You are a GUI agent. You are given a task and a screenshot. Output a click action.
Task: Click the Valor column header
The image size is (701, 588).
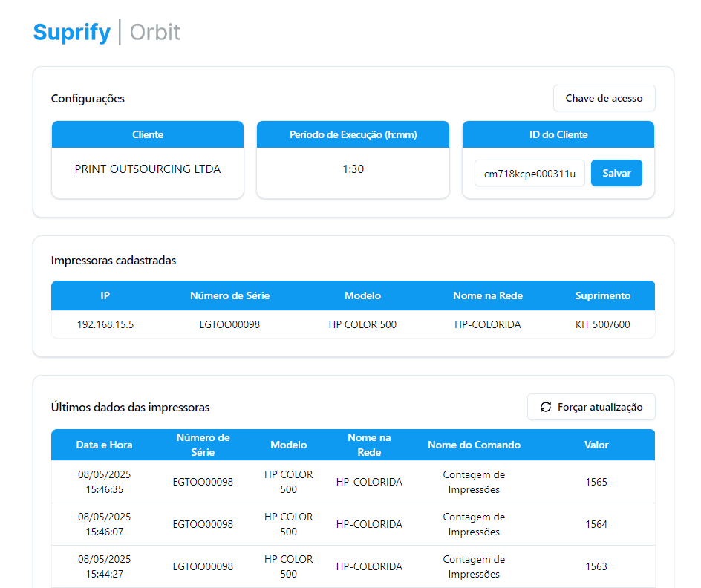point(596,445)
